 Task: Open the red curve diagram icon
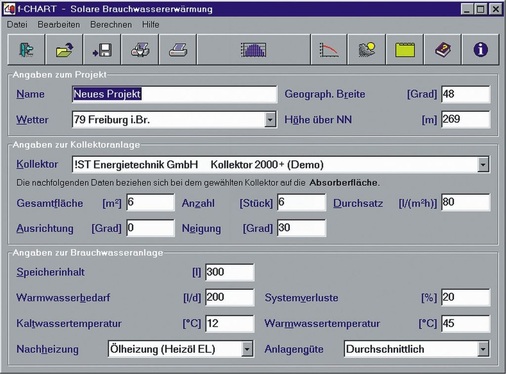[329, 50]
